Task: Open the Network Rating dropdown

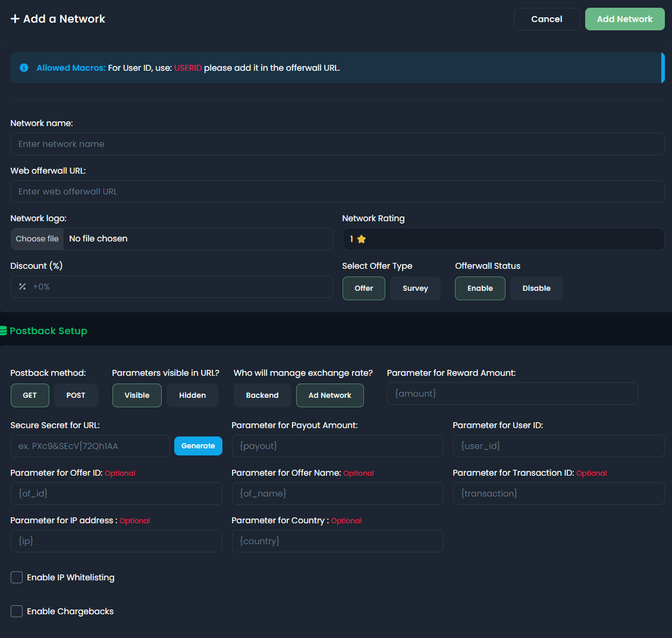Action: click(503, 239)
